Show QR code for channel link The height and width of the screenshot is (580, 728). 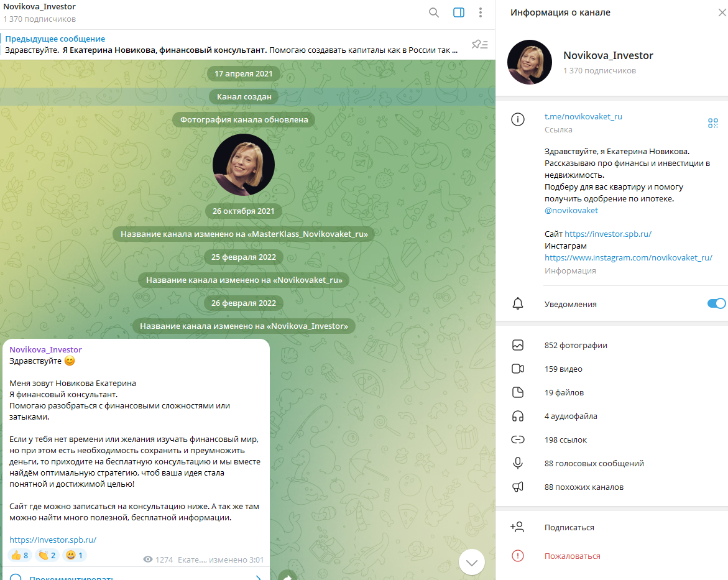712,123
